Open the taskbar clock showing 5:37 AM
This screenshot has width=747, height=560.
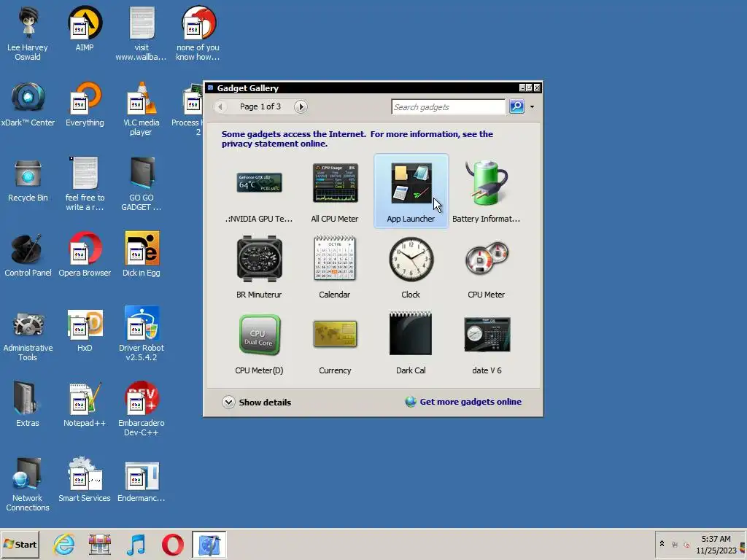click(x=716, y=545)
